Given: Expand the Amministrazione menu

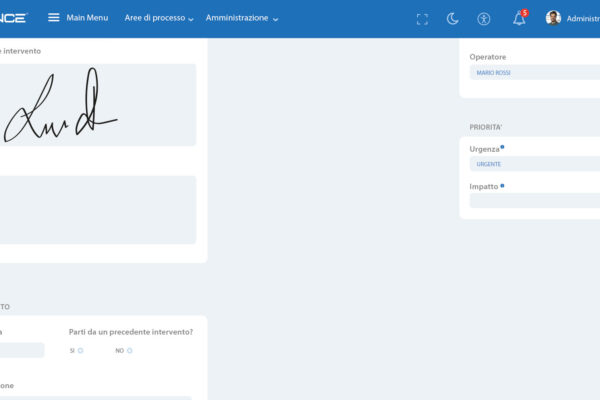Looking at the screenshot, I should [242, 18].
